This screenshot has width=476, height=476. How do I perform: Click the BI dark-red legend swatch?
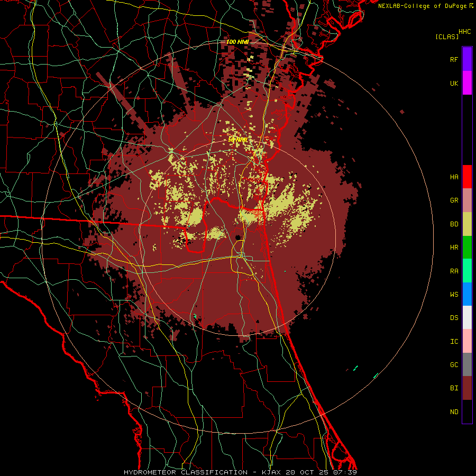click(x=467, y=388)
